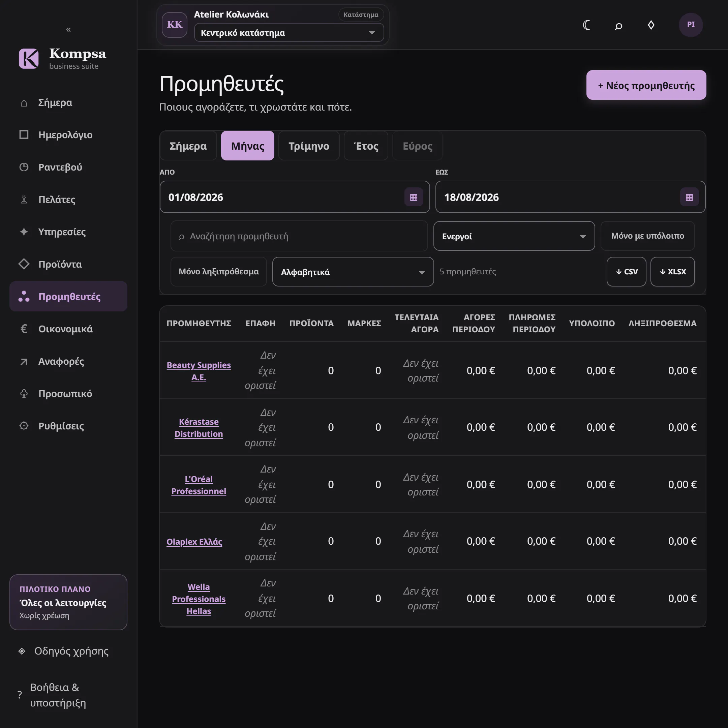728x728 pixels.
Task: Collapse the sidebar with the double chevron
Action: (68, 29)
